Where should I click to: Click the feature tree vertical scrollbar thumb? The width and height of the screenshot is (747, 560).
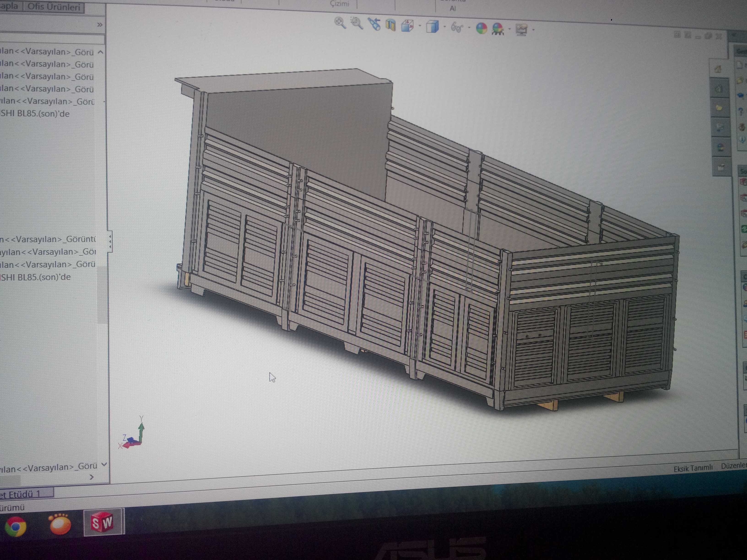tap(102, 295)
